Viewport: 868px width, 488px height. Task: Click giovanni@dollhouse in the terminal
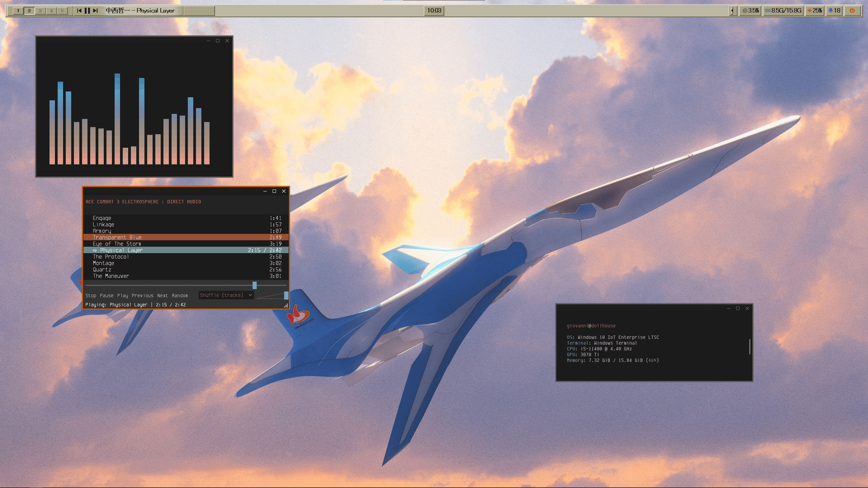[591, 326]
